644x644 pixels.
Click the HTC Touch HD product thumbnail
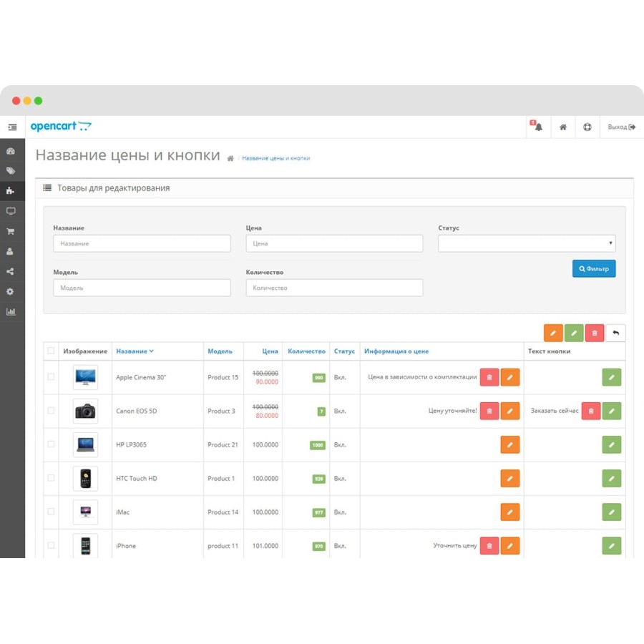pos(85,478)
